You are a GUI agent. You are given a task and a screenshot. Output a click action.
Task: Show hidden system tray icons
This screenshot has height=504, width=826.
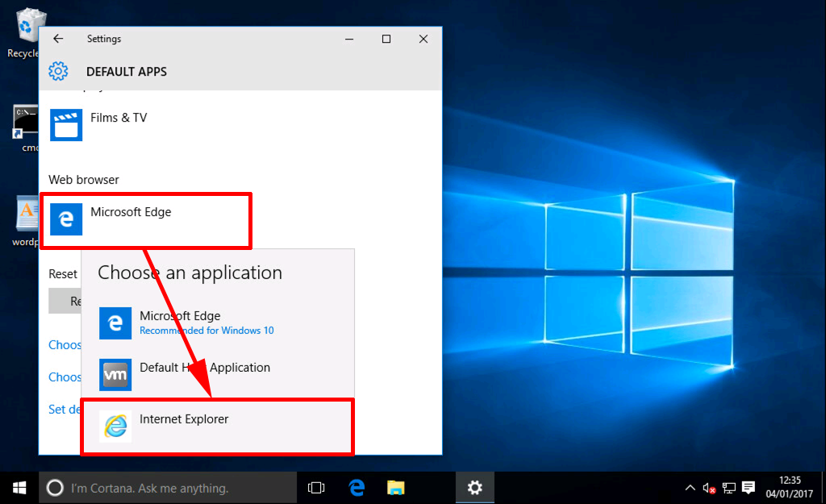(690, 488)
